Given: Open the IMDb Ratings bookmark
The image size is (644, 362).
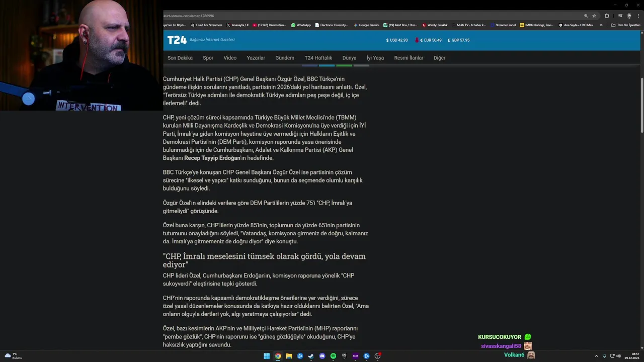Looking at the screenshot, I should click(x=536, y=25).
